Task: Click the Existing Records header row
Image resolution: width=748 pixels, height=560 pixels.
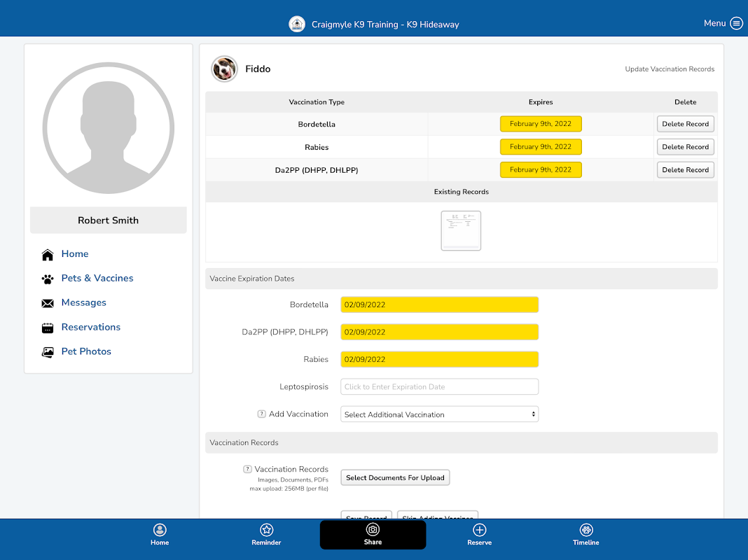Action: click(462, 192)
